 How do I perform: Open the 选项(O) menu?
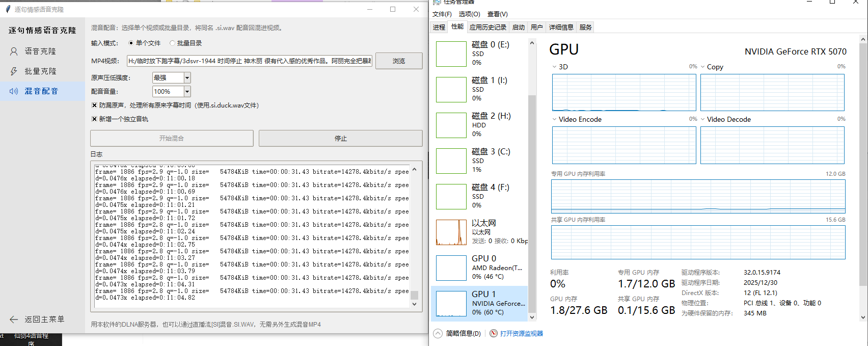click(469, 14)
